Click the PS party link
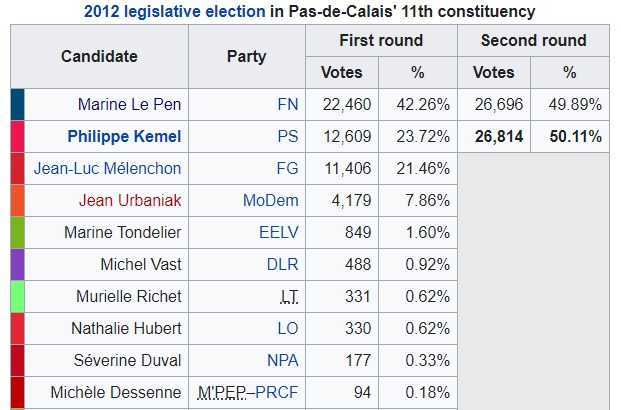The width and height of the screenshot is (621, 410). point(288,136)
